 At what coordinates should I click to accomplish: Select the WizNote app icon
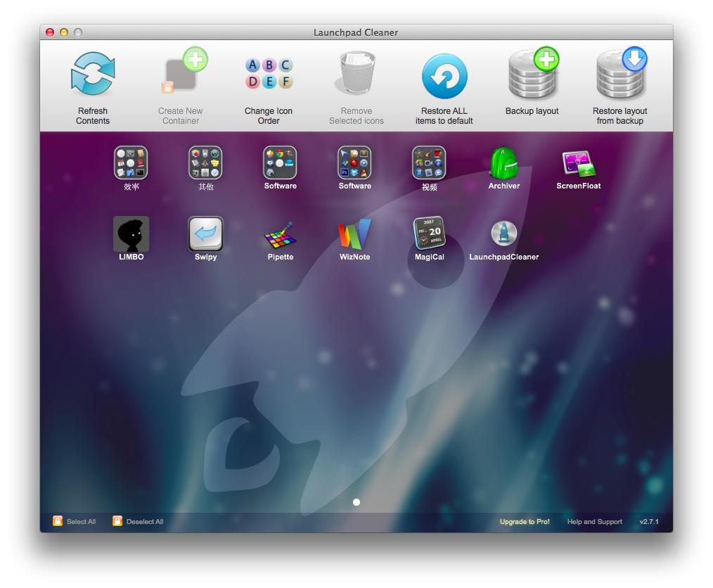click(354, 234)
